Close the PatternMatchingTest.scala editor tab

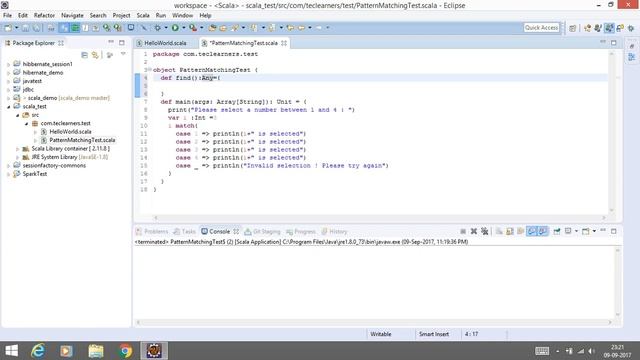coord(284,43)
